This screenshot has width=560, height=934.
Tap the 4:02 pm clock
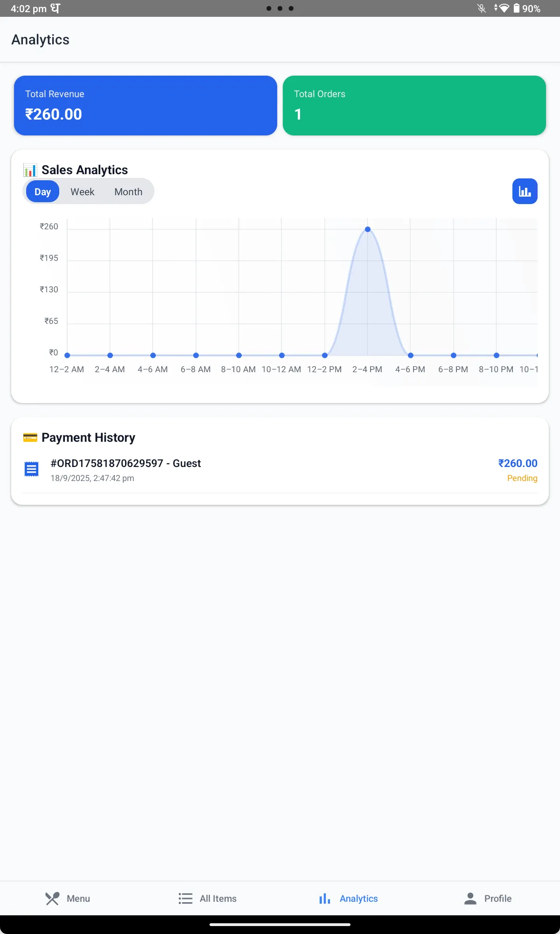pyautogui.click(x=28, y=8)
